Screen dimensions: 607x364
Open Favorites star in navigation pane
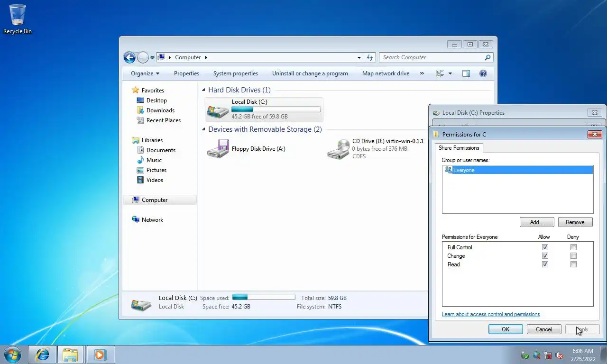click(x=136, y=90)
